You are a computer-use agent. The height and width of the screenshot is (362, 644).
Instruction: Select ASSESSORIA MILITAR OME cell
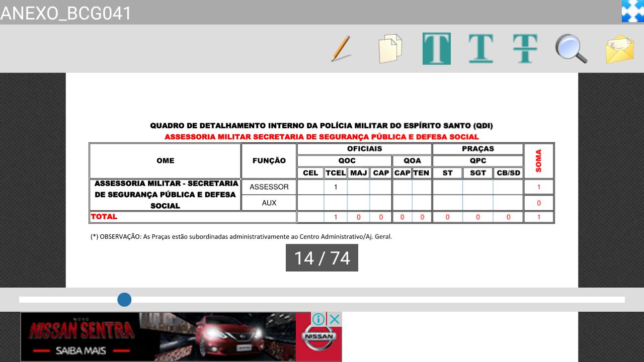click(x=166, y=195)
